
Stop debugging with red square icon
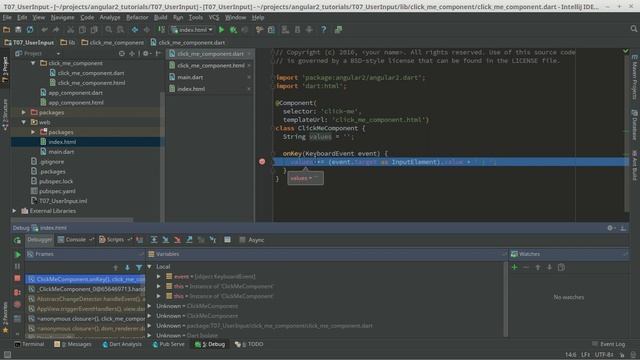pos(17,278)
